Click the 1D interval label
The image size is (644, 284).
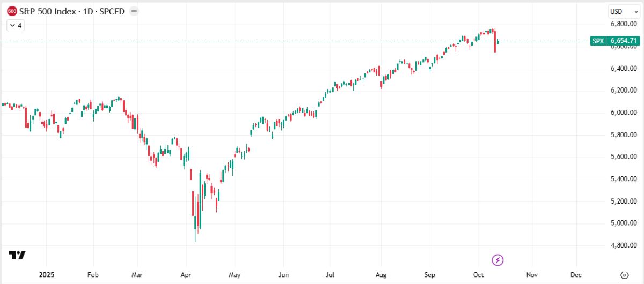click(87, 11)
